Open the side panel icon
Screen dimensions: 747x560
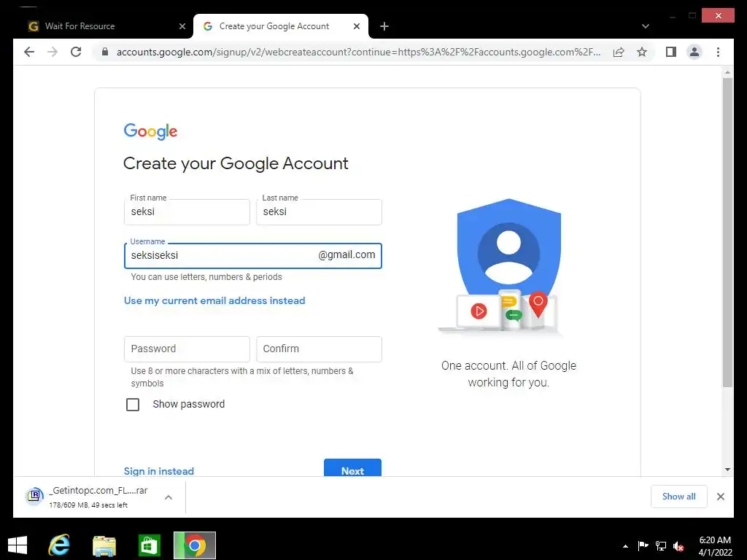[x=671, y=52]
